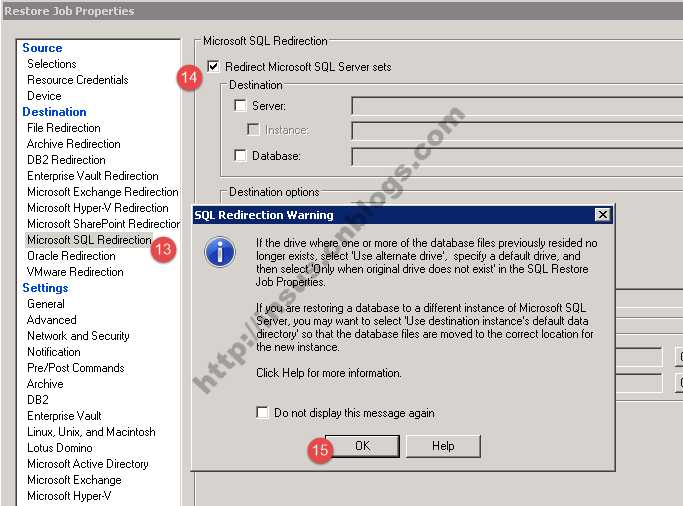Select Device in the Source section
Screen dimensions: 683x506
coord(44,96)
